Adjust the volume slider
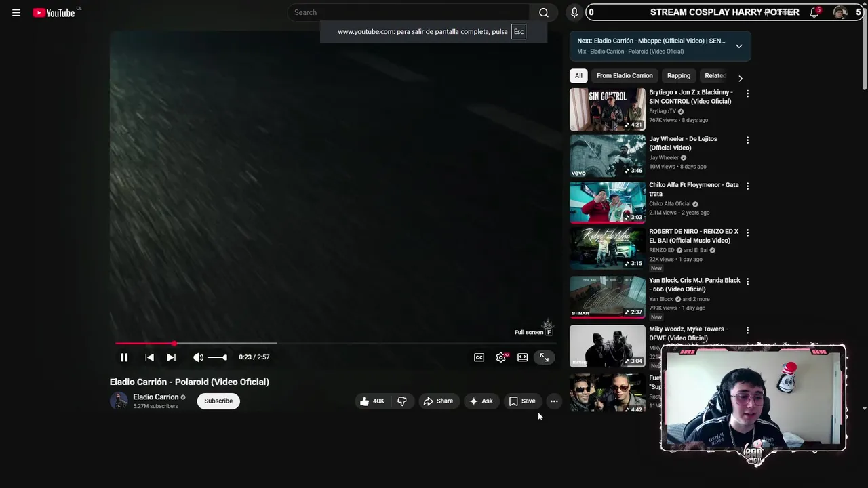Screen dimensions: 868x488 (x=218, y=357)
